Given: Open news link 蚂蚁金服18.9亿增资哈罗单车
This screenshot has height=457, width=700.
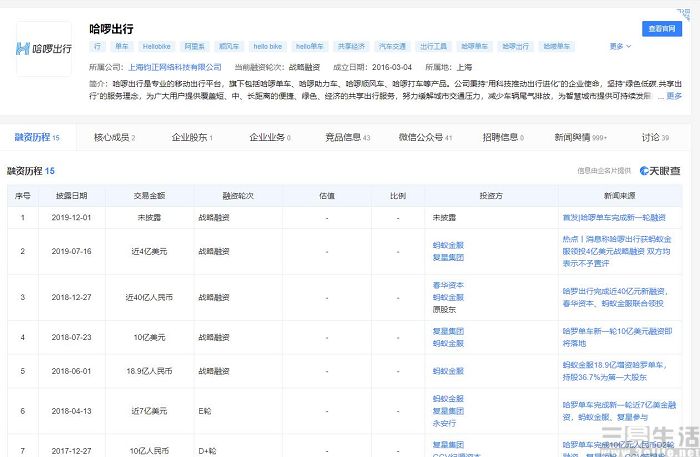Looking at the screenshot, I should coord(614,371).
